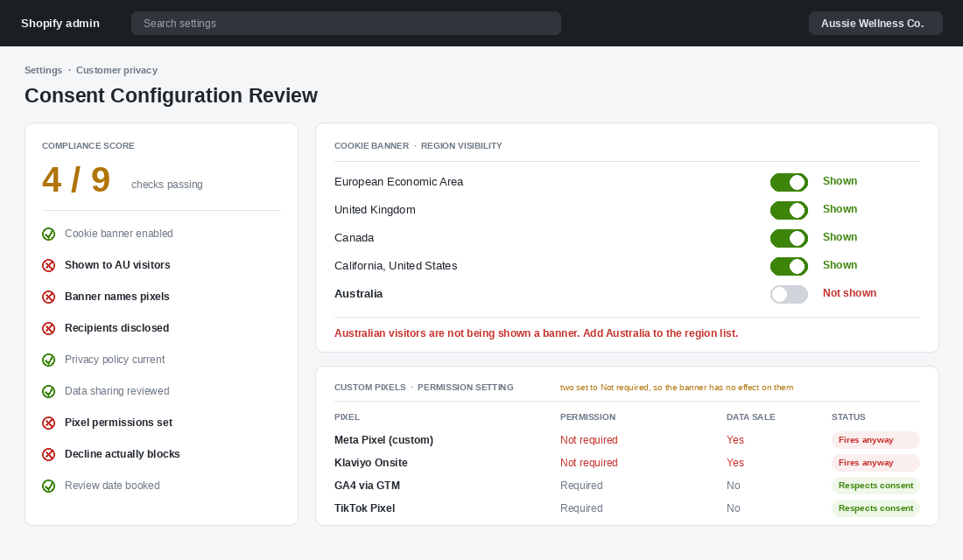Click Meta Pixel's data sale Yes value
This screenshot has width=963, height=560.
[735, 439]
